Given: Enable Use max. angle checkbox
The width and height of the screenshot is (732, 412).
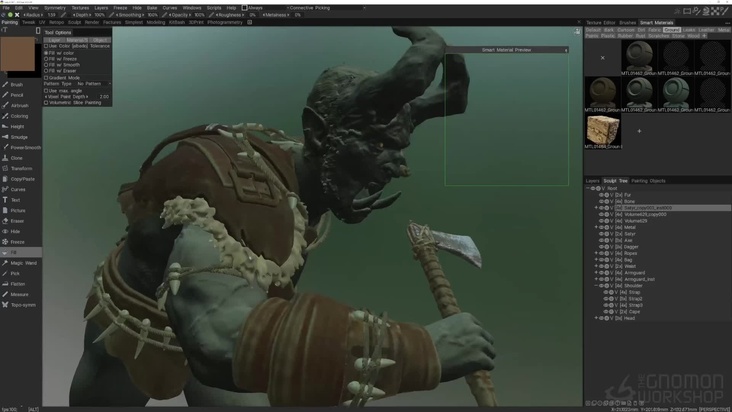Looking at the screenshot, I should (x=46, y=91).
